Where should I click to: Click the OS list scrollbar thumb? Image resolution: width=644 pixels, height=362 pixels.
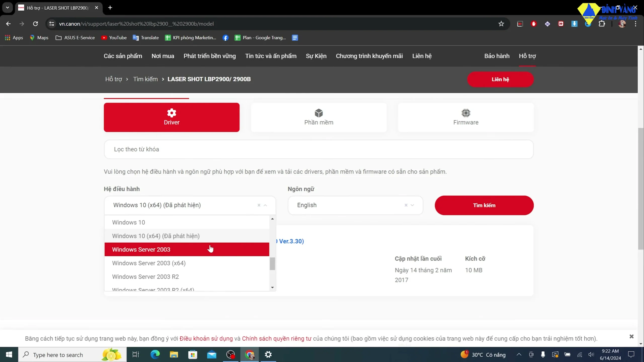(272, 264)
